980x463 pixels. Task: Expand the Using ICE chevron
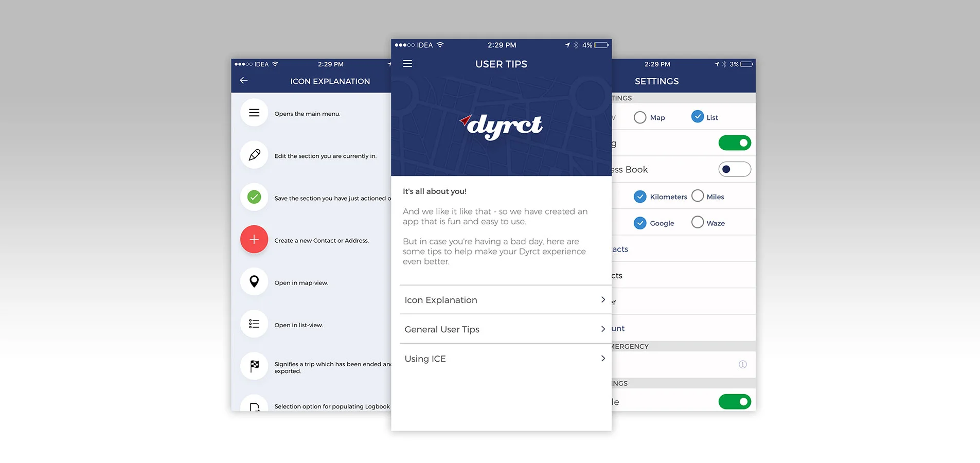pyautogui.click(x=603, y=358)
